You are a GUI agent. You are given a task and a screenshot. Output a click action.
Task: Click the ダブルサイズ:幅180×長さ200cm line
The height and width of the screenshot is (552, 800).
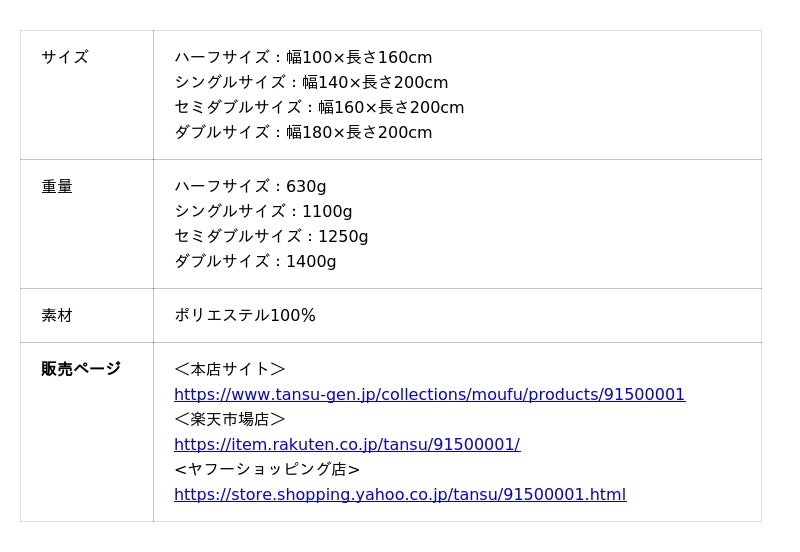(303, 133)
